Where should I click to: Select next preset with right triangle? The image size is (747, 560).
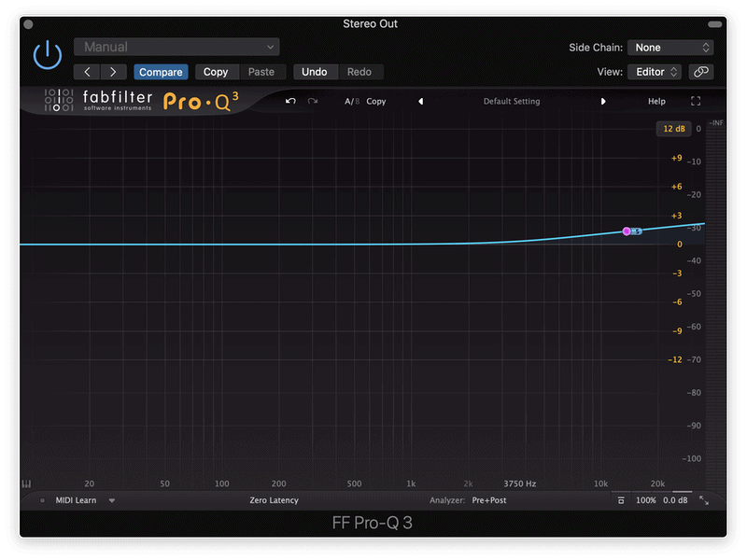(x=603, y=102)
